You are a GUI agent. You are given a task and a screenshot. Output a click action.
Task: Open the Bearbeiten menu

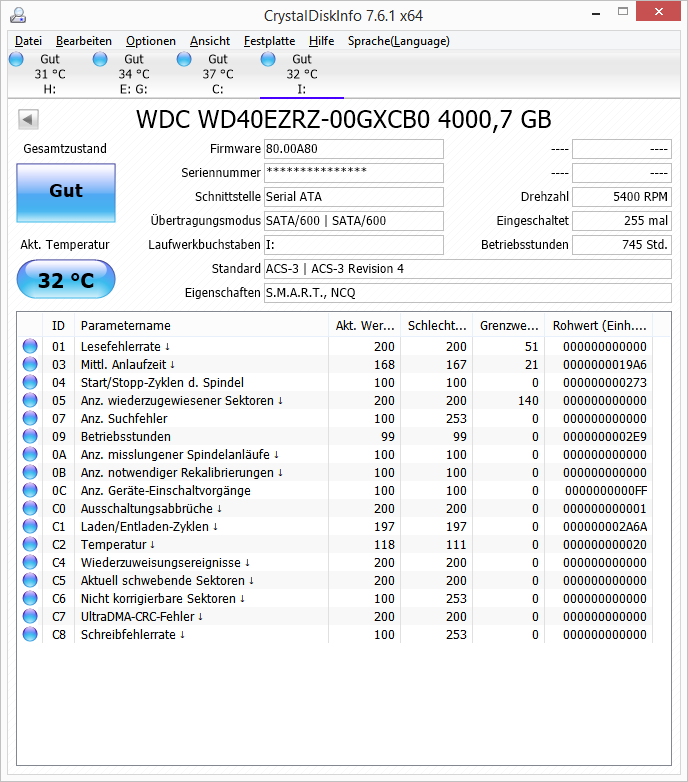click(84, 41)
